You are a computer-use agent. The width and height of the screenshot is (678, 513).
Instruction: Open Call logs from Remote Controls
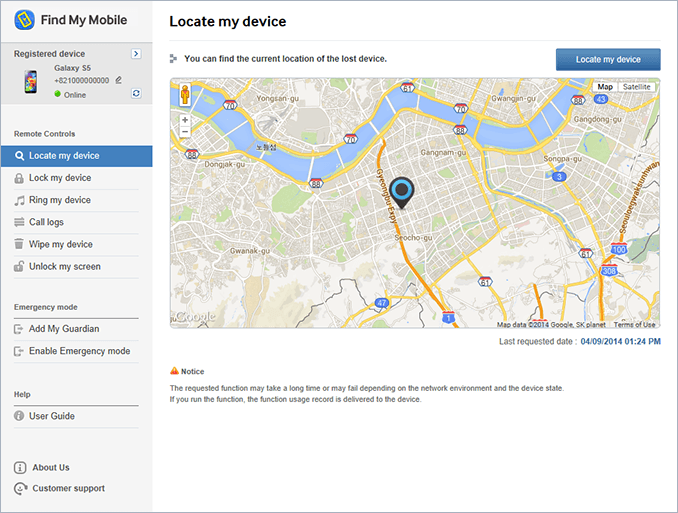tap(46, 222)
